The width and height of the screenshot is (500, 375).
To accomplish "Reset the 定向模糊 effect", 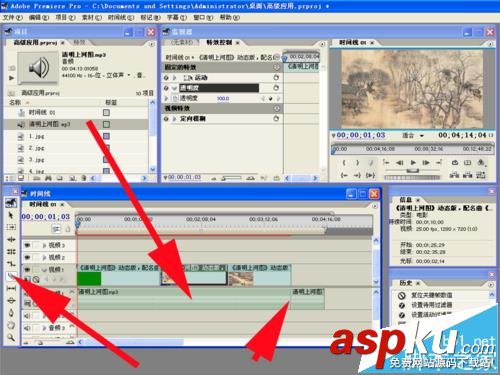I will click(x=276, y=118).
